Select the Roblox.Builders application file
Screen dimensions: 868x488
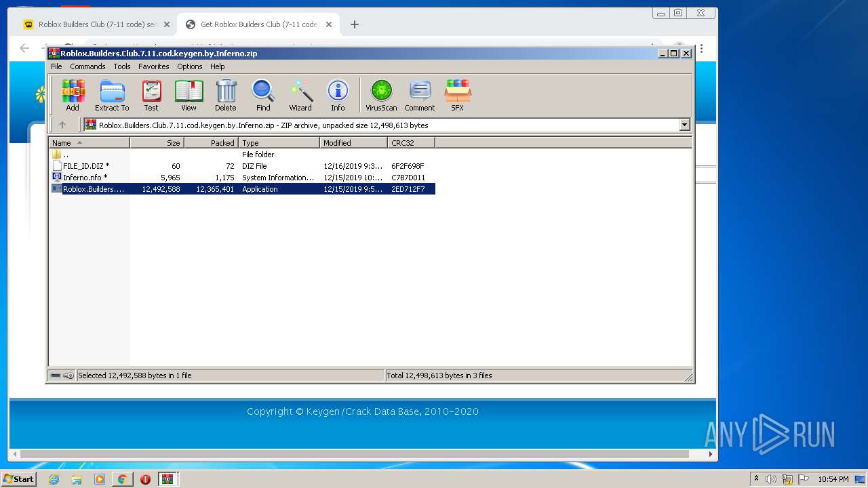coord(243,189)
